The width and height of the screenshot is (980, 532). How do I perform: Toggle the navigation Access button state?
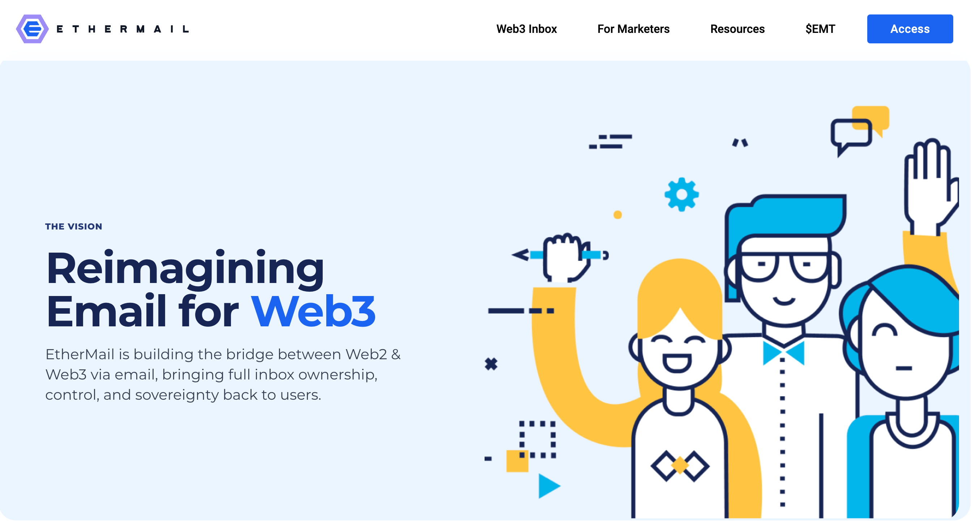coord(910,28)
